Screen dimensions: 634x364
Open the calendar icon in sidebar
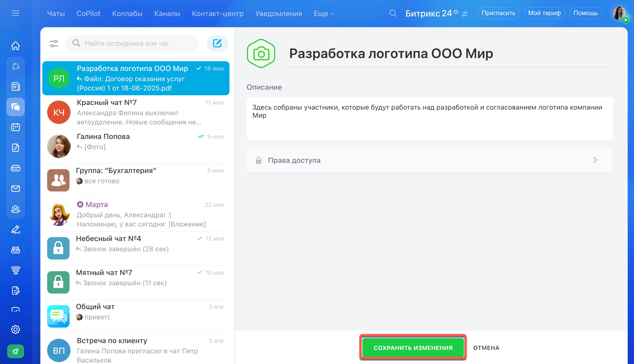tap(16, 127)
